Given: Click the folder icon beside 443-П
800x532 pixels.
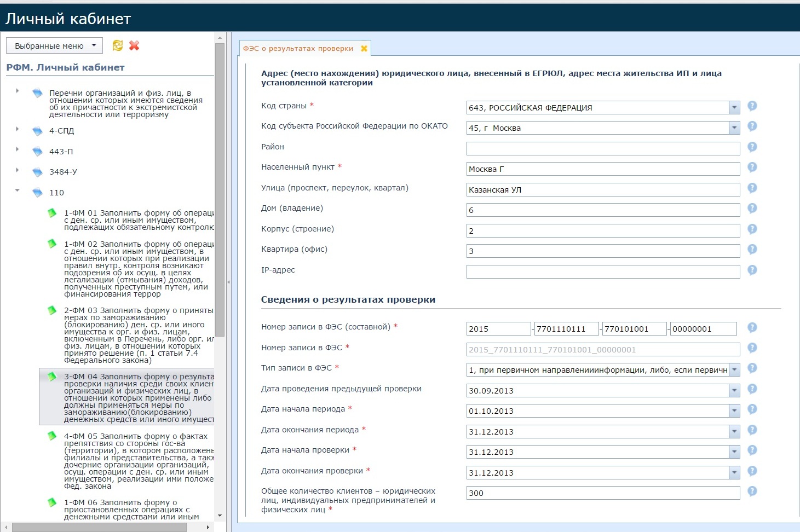Looking at the screenshot, I should (37, 152).
